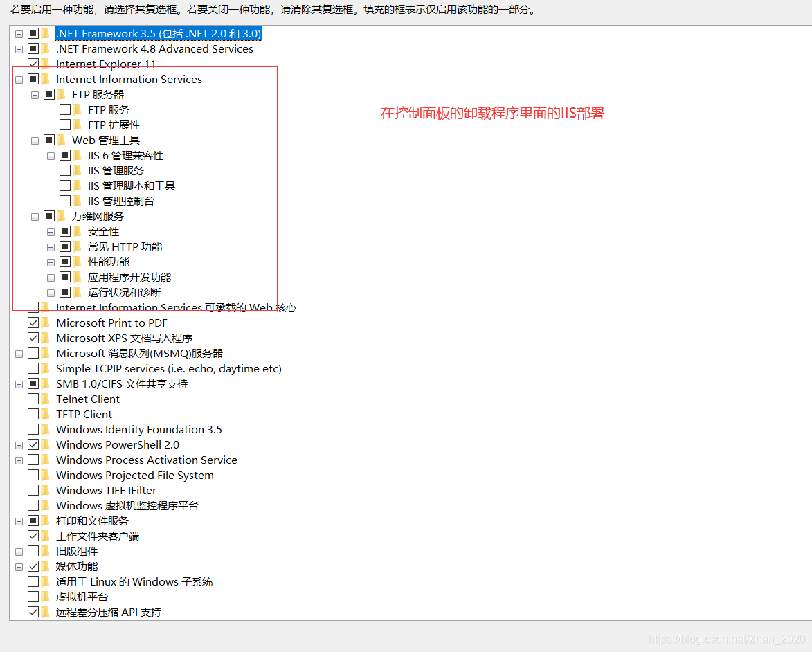The height and width of the screenshot is (652, 812).
Task: Check the Telnet Client checkbox
Action: [33, 399]
